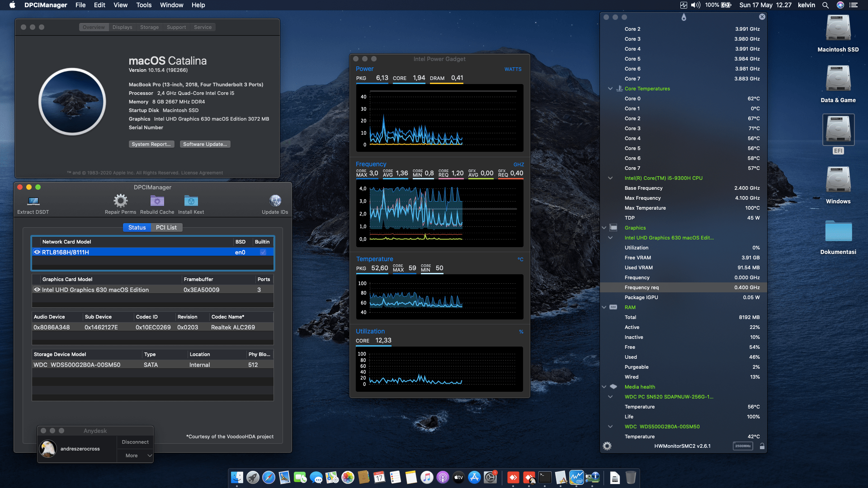Collapse the Media health section
868x488 pixels.
[604, 387]
